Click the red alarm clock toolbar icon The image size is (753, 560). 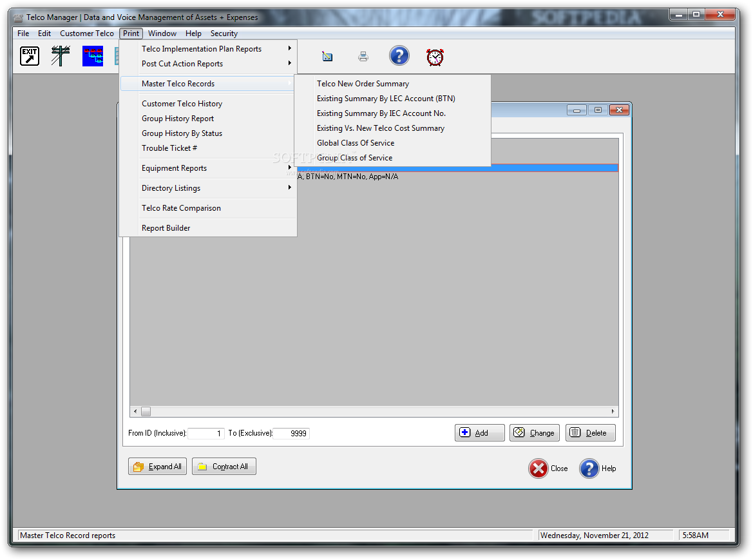point(435,57)
